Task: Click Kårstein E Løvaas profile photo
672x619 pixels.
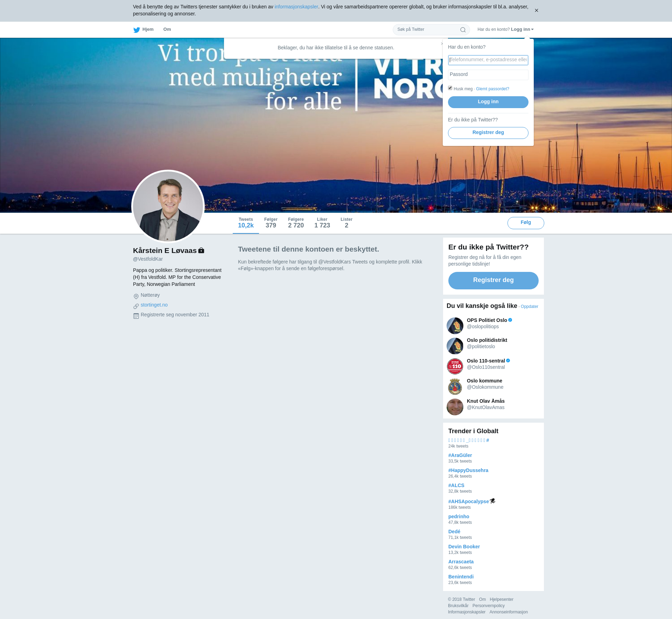Action: click(x=168, y=206)
